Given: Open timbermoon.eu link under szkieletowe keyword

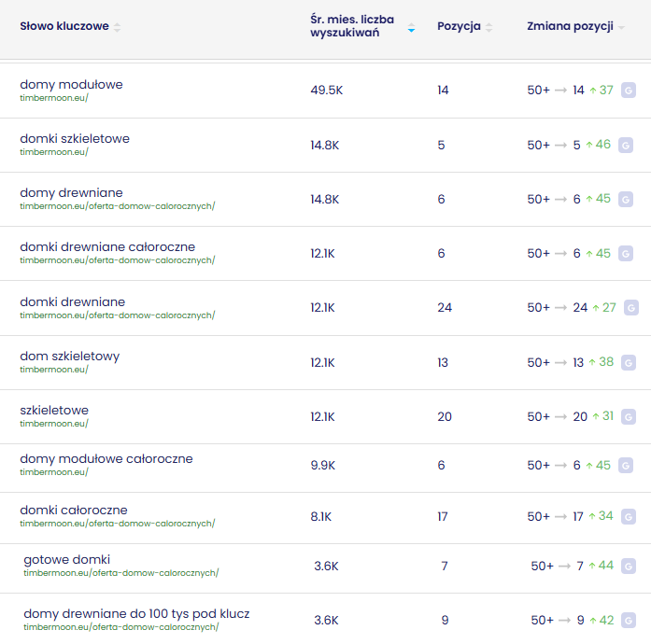Looking at the screenshot, I should pos(54,424).
